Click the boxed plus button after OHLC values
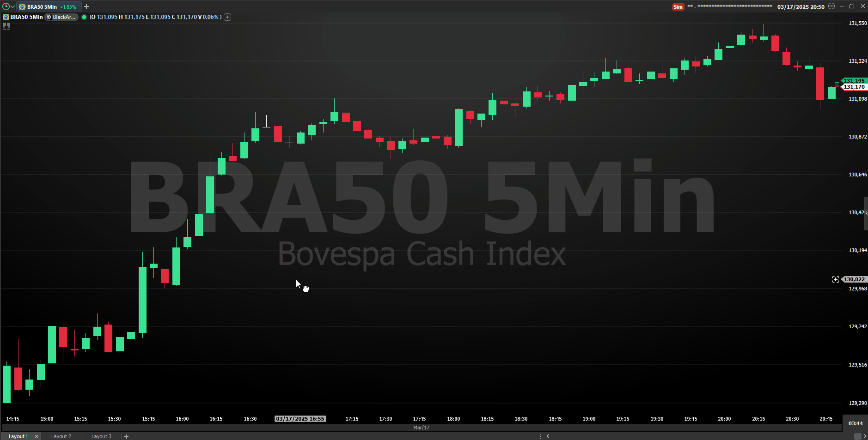 click(227, 17)
